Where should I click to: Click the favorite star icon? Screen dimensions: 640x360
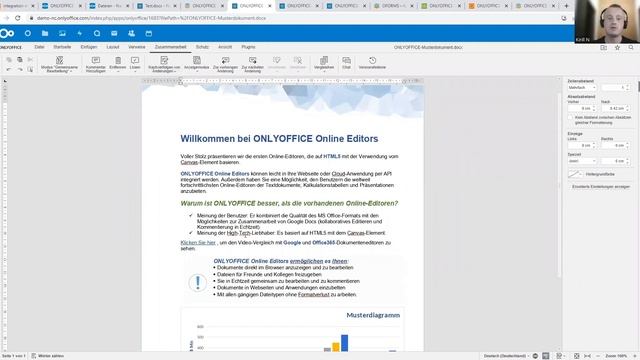point(617,48)
